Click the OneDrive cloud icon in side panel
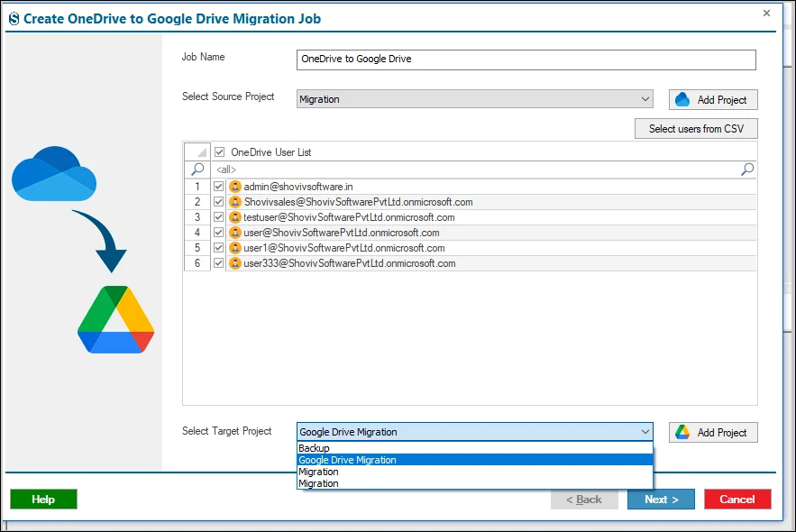Image resolution: width=796 pixels, height=532 pixels. [x=54, y=173]
